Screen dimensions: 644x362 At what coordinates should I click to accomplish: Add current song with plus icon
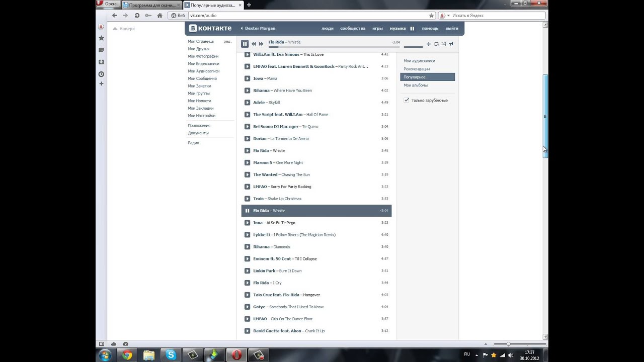pyautogui.click(x=429, y=44)
